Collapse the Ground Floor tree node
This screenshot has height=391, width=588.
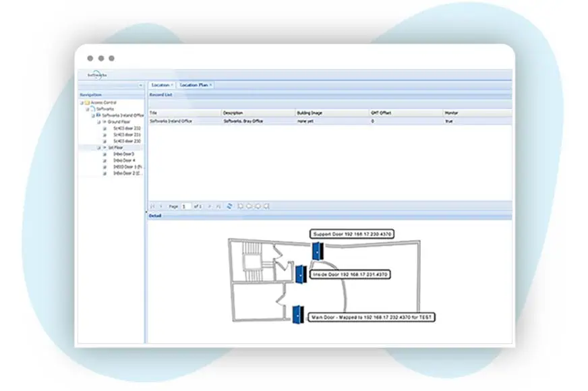pyautogui.click(x=99, y=122)
